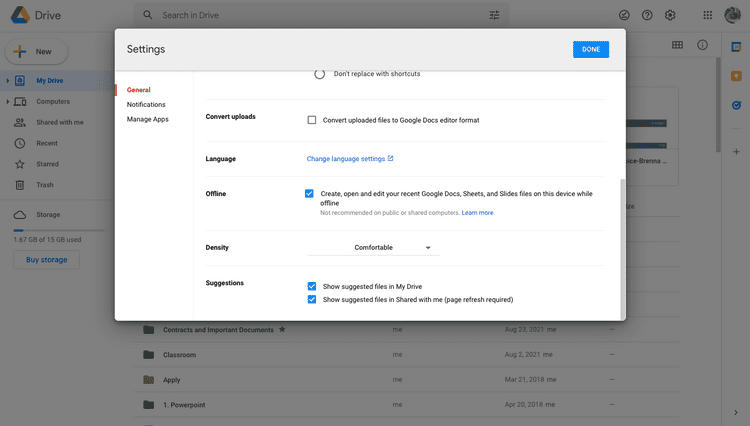
Task: Uncheck Show suggested files in My Drive
Action: point(312,286)
